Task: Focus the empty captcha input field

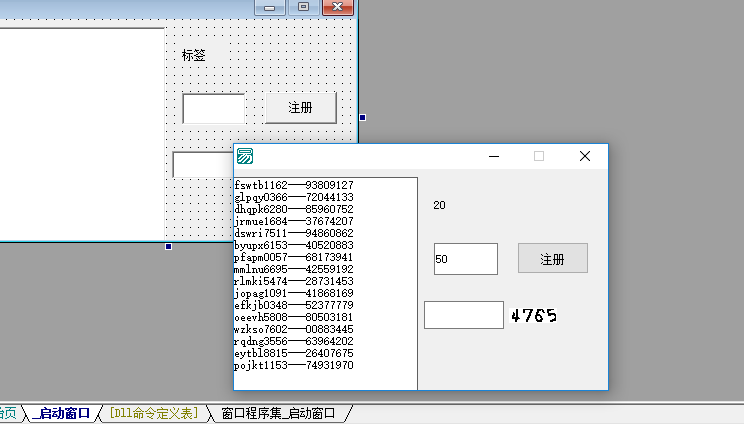Action: coord(463,315)
